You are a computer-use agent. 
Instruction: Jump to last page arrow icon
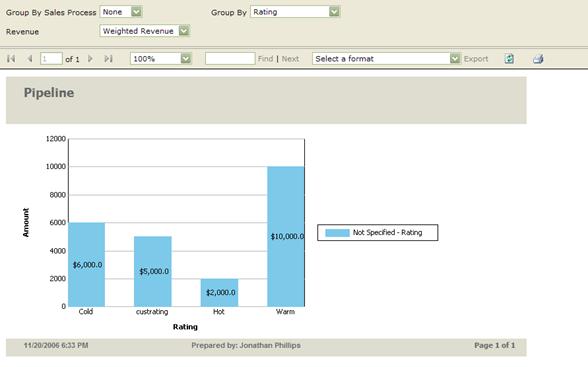pyautogui.click(x=108, y=58)
